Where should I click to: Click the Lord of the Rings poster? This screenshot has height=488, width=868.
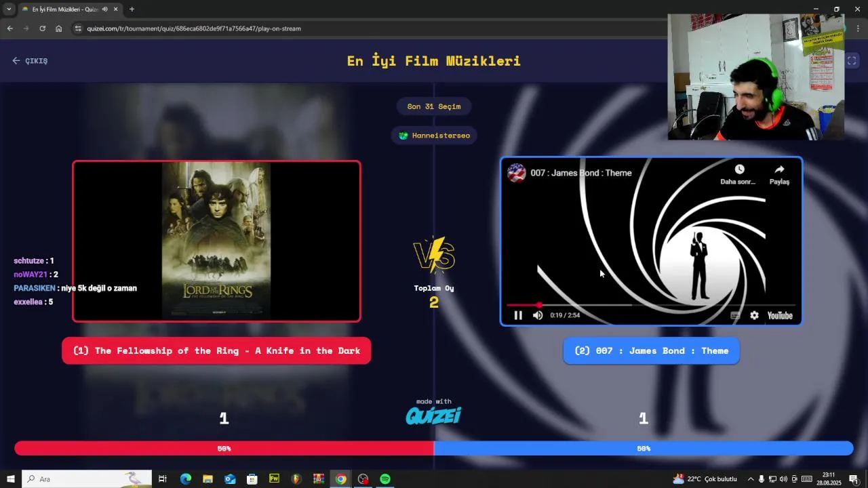[216, 241]
